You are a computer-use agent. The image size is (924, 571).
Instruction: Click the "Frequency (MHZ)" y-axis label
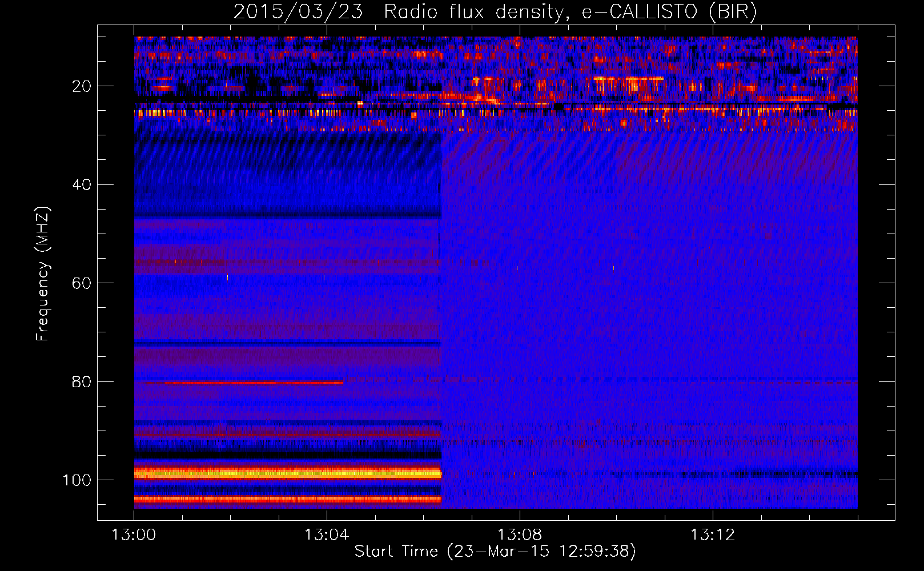point(43,274)
